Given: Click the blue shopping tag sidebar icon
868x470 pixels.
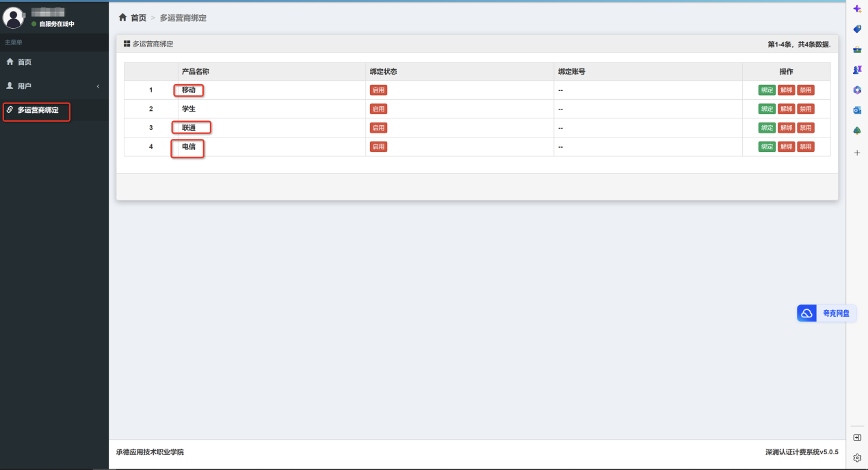Looking at the screenshot, I should [857, 29].
